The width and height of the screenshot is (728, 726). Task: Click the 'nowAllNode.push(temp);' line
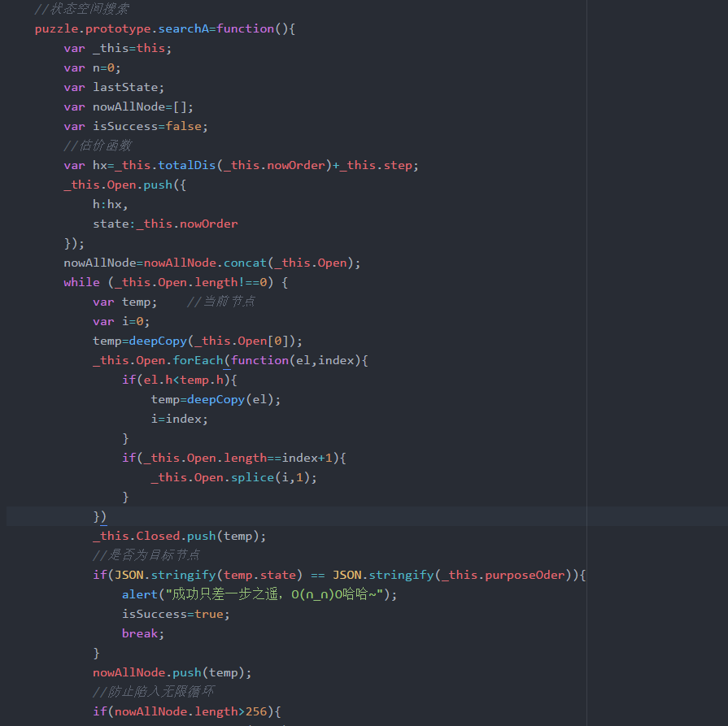tap(172, 672)
